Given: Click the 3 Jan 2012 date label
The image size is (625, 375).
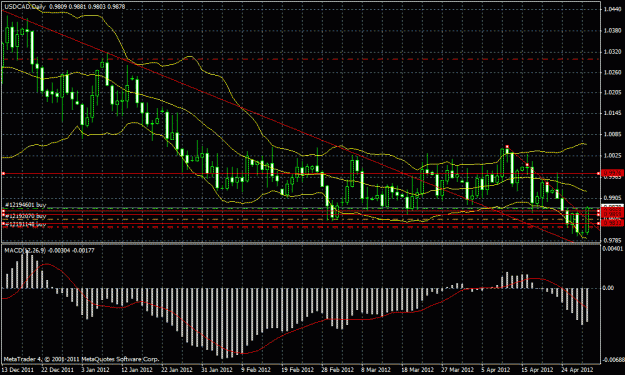Looking at the screenshot, I should click(x=95, y=369).
